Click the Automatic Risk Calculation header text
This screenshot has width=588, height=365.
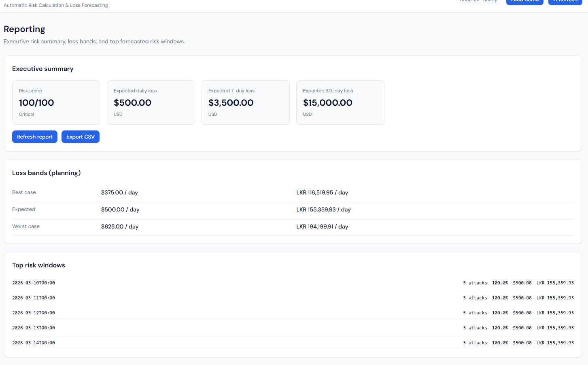56,5
